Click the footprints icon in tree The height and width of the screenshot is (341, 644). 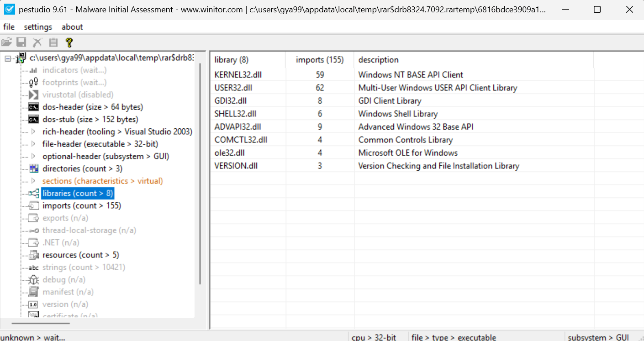[33, 83]
